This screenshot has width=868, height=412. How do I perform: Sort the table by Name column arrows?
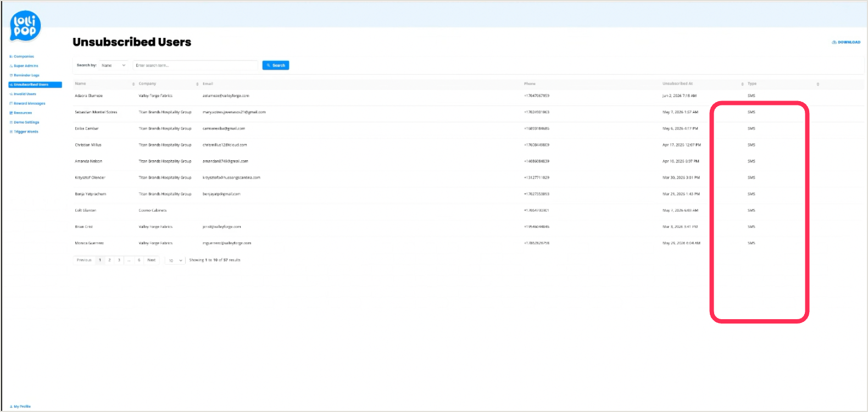coord(133,84)
